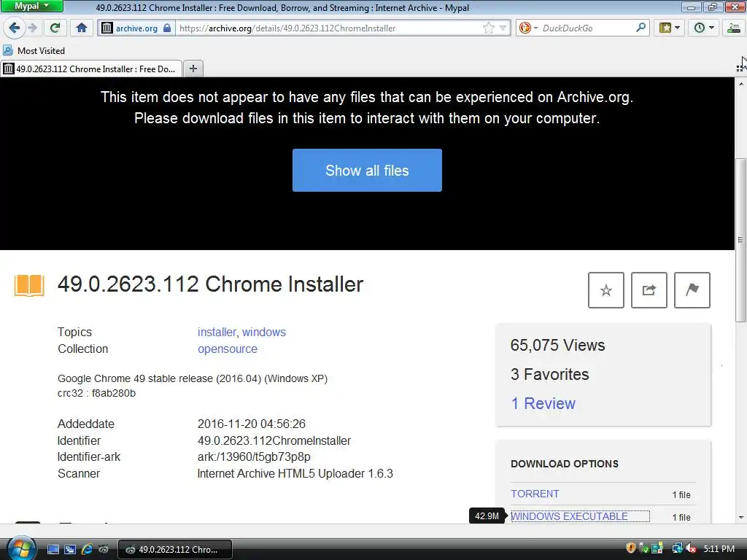Select the Chrome Installer tab
The width and height of the screenshot is (747, 560).
click(91, 69)
